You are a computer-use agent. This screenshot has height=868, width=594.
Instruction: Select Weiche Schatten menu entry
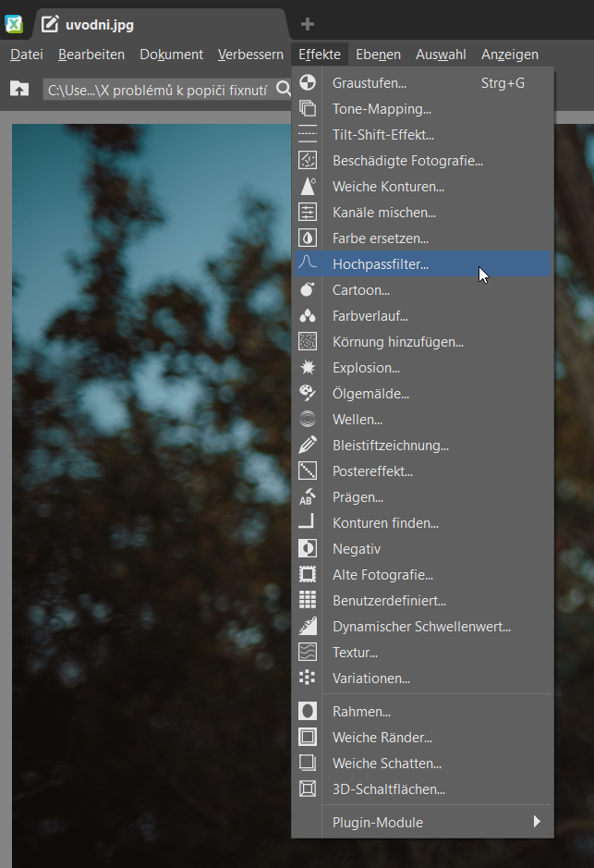[x=387, y=764]
